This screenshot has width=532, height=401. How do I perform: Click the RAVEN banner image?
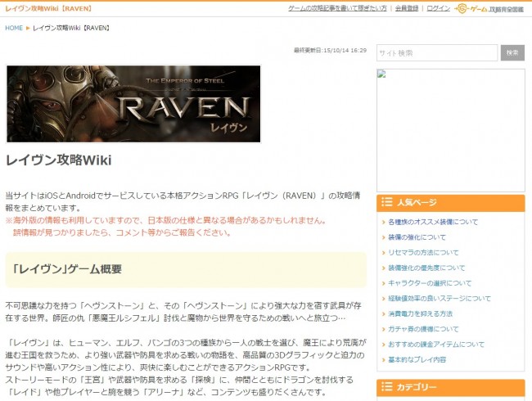point(133,104)
